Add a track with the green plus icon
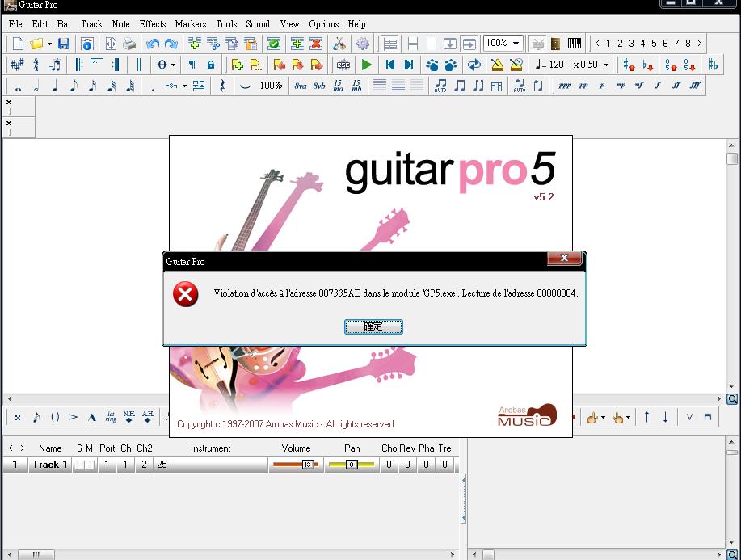Viewport: 741px width, 560px height. 297,44
